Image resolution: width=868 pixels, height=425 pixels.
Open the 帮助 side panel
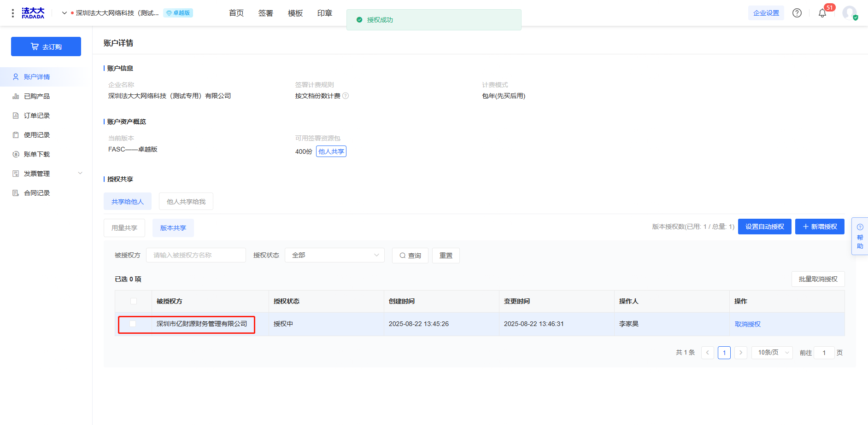tap(860, 236)
